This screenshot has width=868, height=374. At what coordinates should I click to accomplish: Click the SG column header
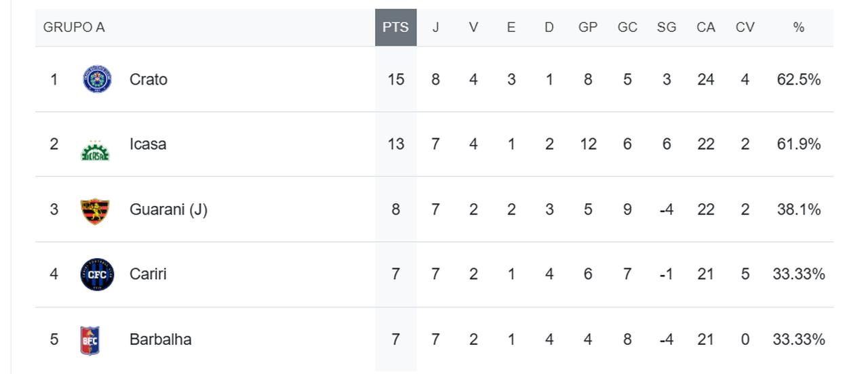point(667,27)
